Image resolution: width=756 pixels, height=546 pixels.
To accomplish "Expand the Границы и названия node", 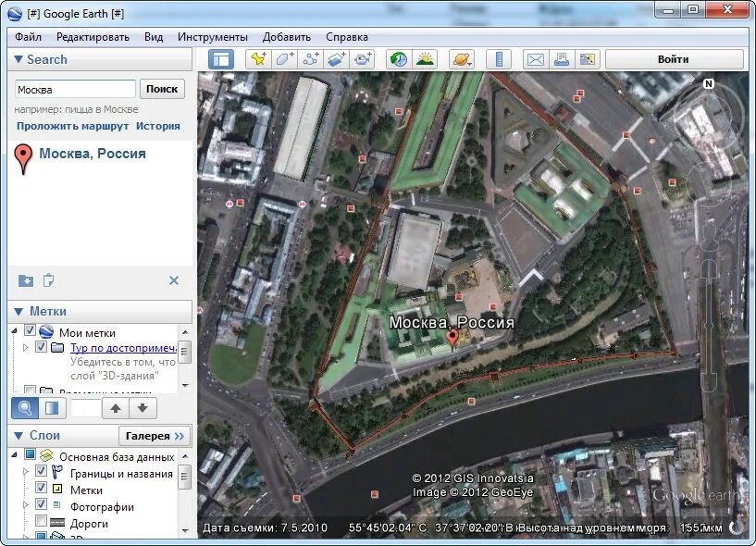I will point(26,471).
